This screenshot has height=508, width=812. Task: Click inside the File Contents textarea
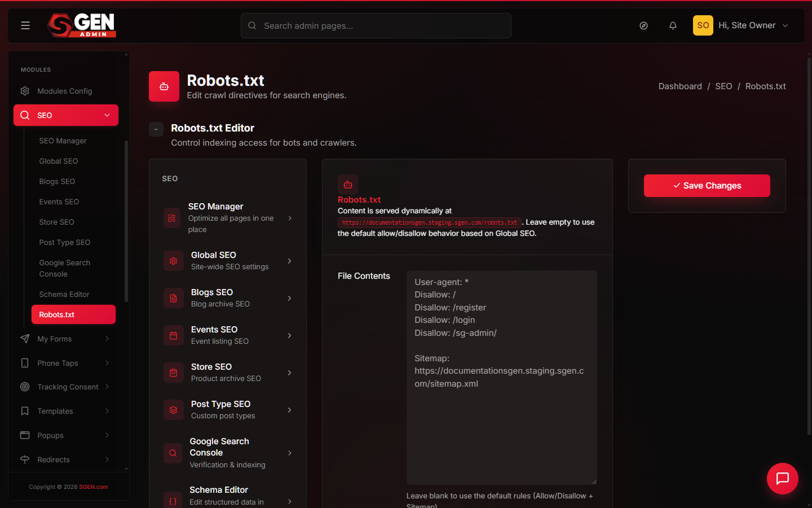(502, 378)
